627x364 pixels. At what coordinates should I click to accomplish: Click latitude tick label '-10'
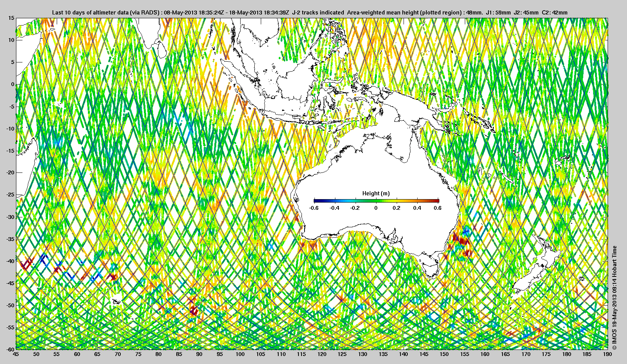[x=10, y=128]
